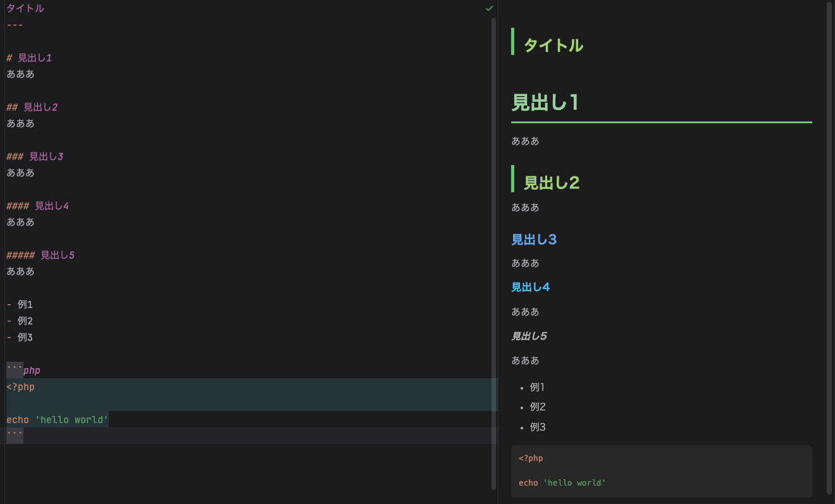Click the '##### 見出し5' line in editor
This screenshot has width=835, height=504.
[x=40, y=255]
